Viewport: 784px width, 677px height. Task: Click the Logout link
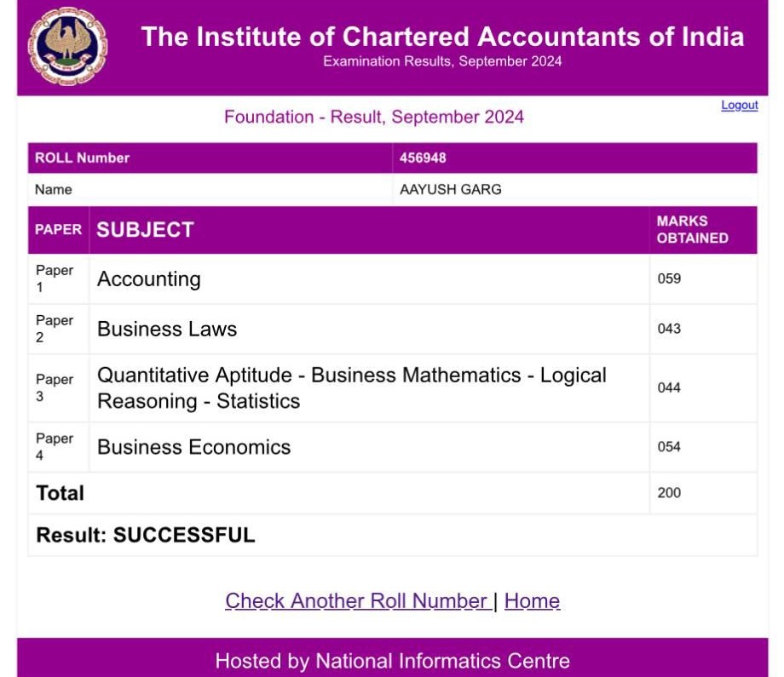point(739,106)
